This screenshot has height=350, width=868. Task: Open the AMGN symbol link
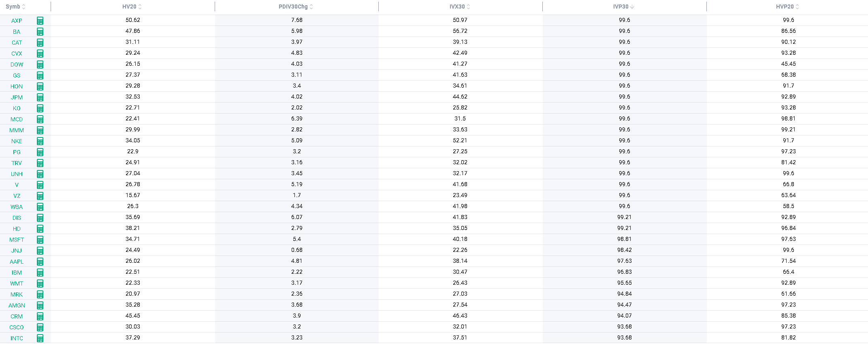click(x=17, y=305)
